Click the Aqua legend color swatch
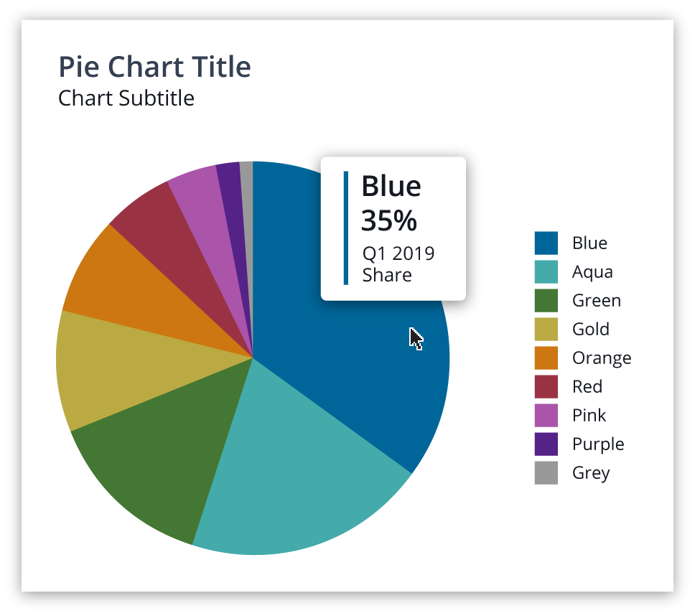 click(x=546, y=271)
